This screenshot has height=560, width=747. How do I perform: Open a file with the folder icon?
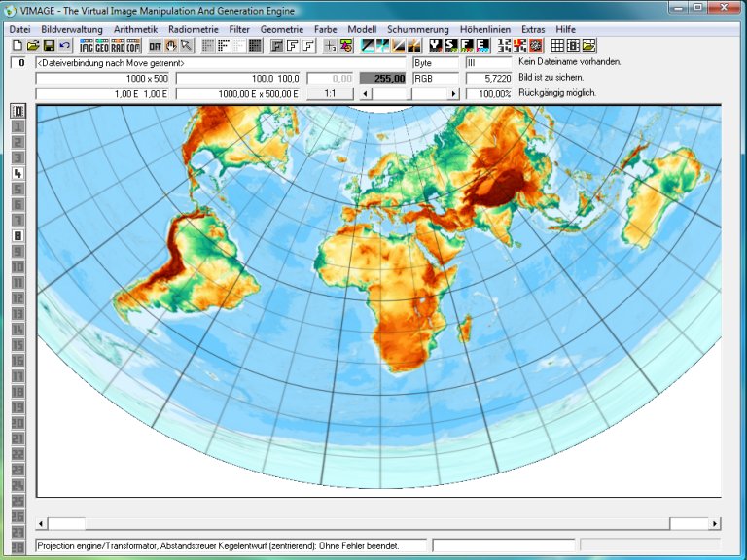click(32, 46)
